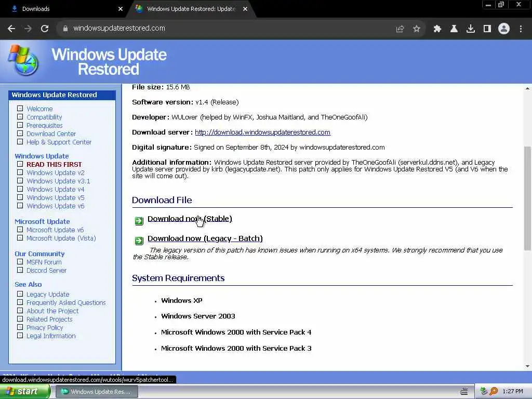Open the Compatibility sidebar link

pyautogui.click(x=45, y=117)
